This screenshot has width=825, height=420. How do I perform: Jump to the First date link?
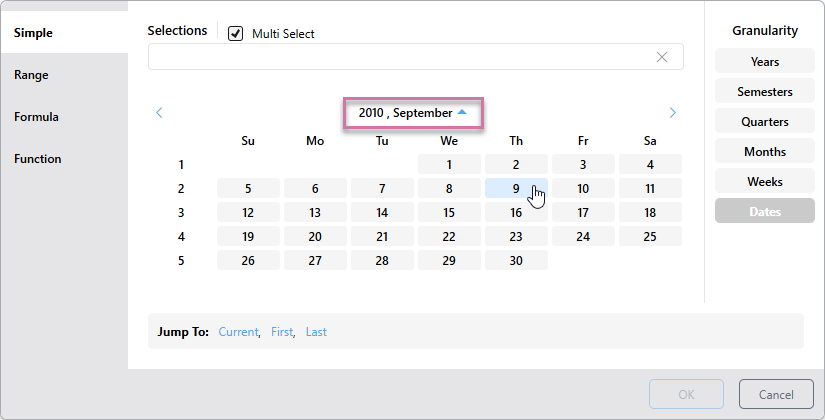pos(282,332)
